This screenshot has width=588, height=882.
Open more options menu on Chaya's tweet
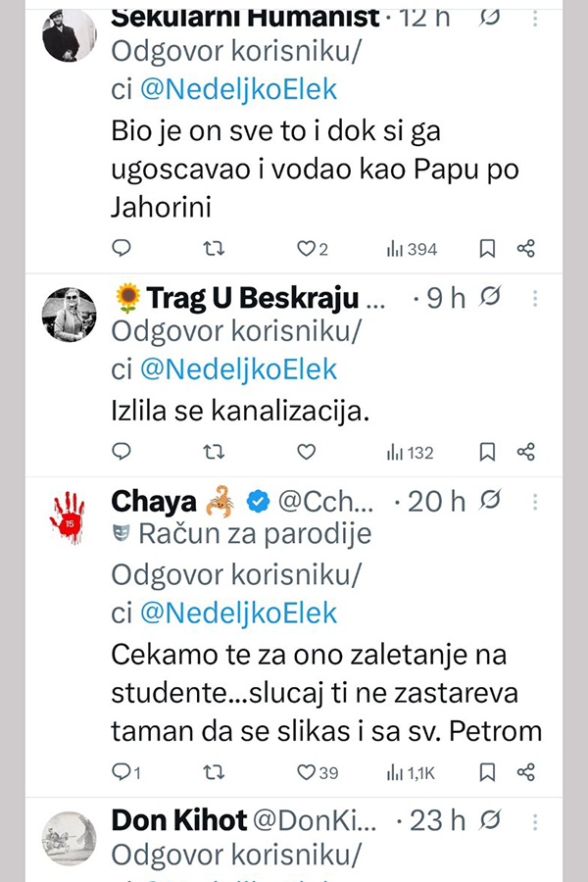535,502
